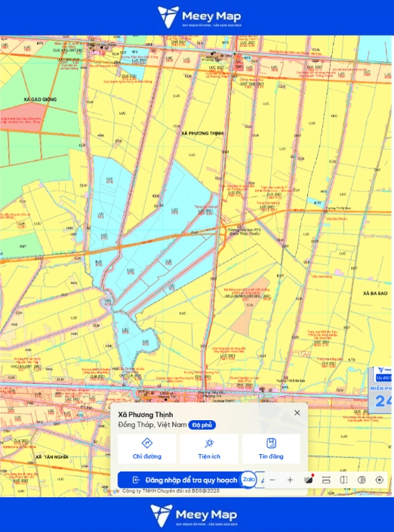This screenshot has width=394, height=532.
Task: Open Tiện ích utilities
Action: tap(209, 449)
